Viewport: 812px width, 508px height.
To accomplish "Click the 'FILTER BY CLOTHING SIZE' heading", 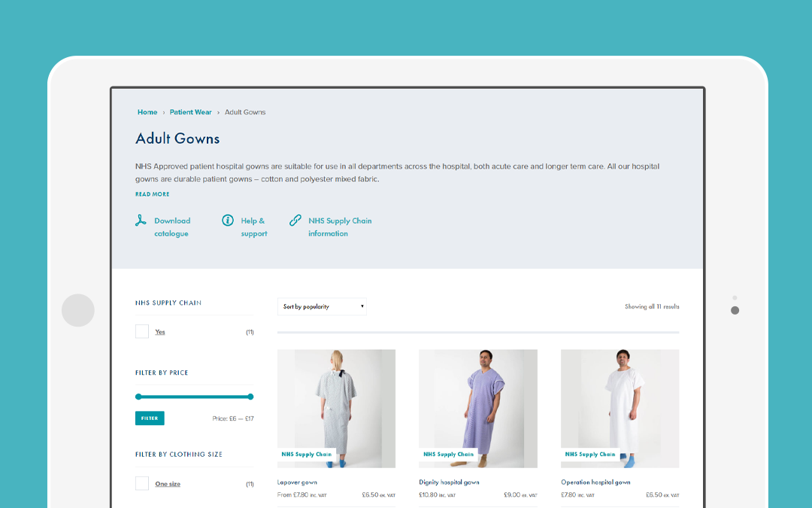I will click(x=179, y=455).
